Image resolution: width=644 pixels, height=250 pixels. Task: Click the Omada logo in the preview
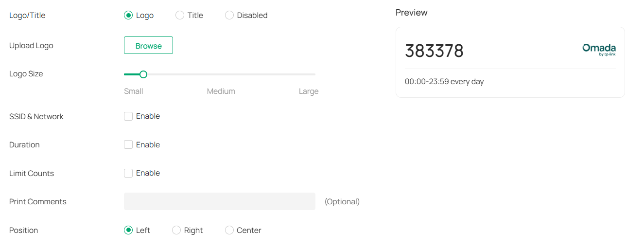pos(599,50)
